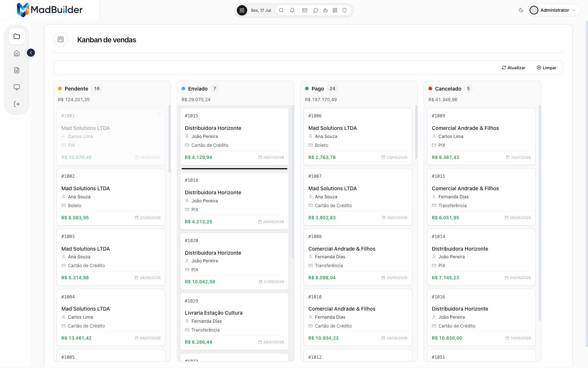Click the payment card icon on card #1014
Screen dimensions: 588x368
tap(434, 266)
